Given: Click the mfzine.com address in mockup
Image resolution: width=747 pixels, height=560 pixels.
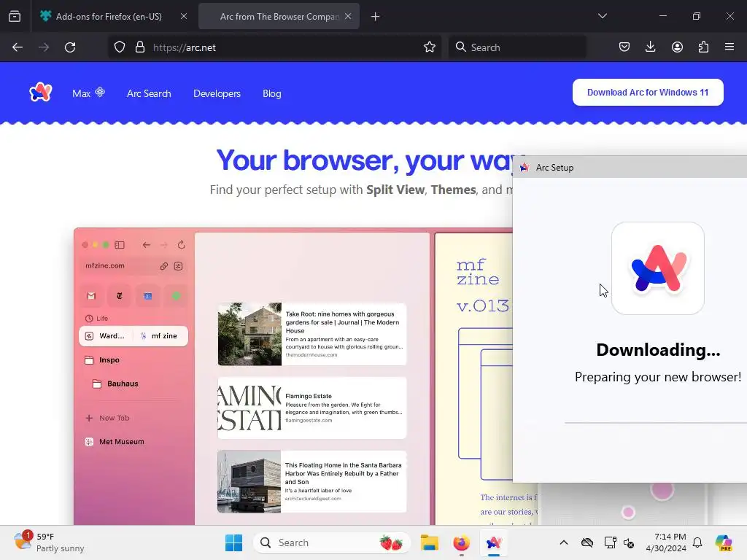Looking at the screenshot, I should pos(105,265).
